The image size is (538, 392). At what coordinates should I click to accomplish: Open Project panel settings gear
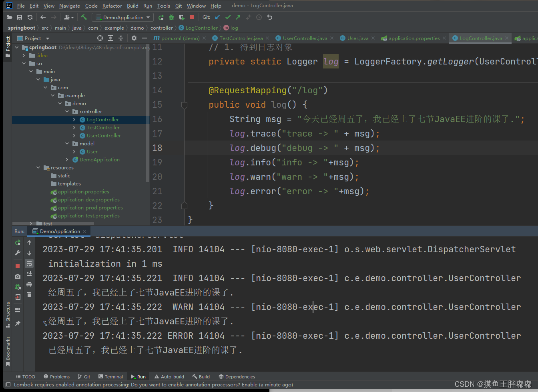(134, 38)
